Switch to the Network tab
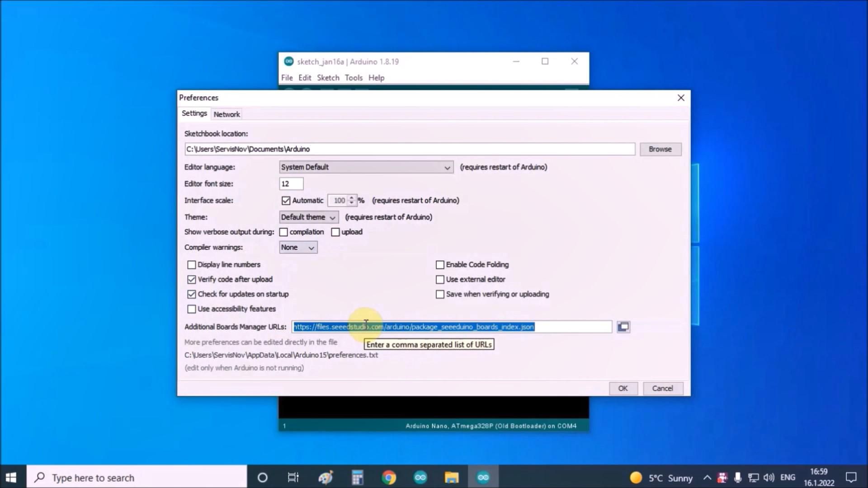Image resolution: width=868 pixels, height=488 pixels. [226, 114]
